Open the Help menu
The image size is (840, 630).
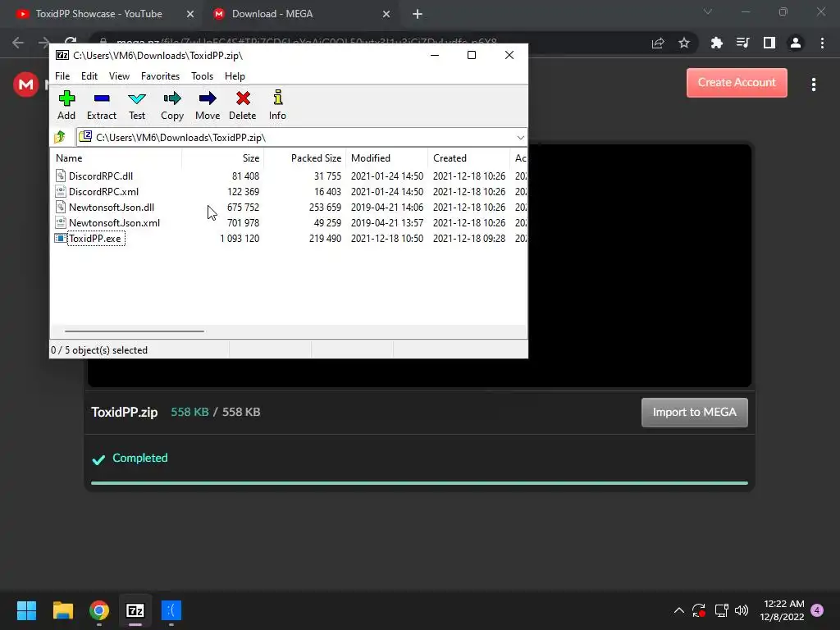point(235,76)
